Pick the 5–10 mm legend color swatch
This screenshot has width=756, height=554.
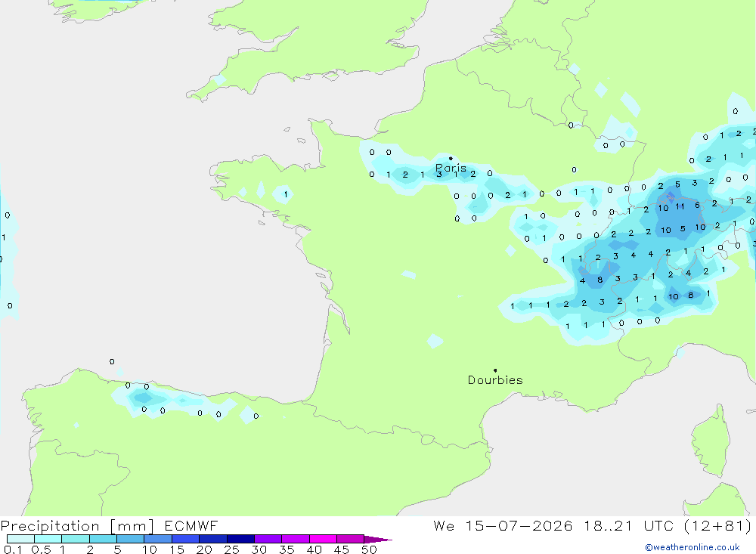click(x=130, y=539)
